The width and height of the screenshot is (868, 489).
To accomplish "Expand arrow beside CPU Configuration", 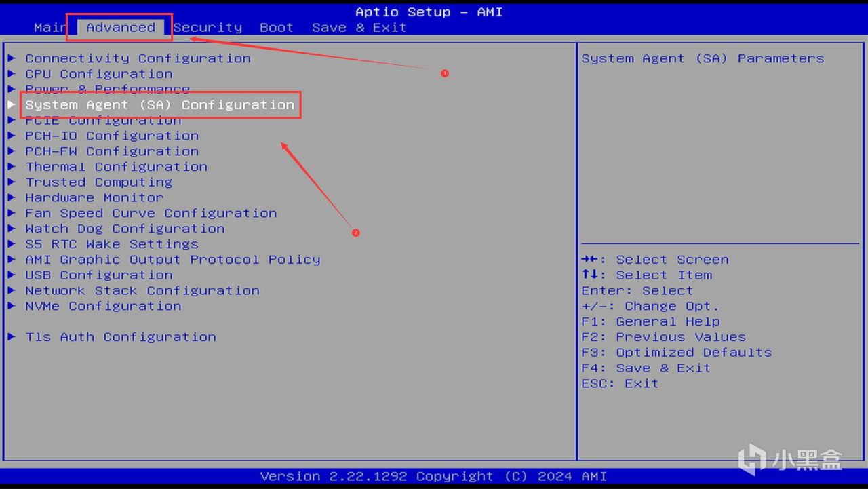I will [12, 74].
